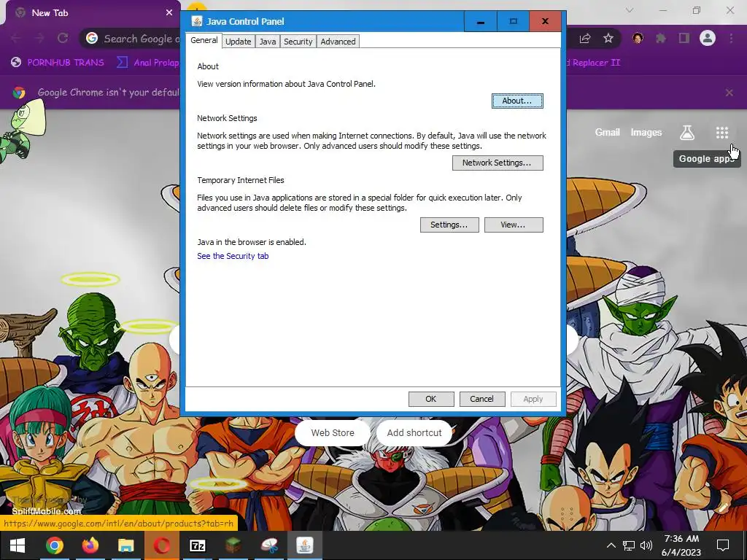The height and width of the screenshot is (560, 747).
Task: Open Network Settings... in Java Control Panel
Action: [x=498, y=163]
